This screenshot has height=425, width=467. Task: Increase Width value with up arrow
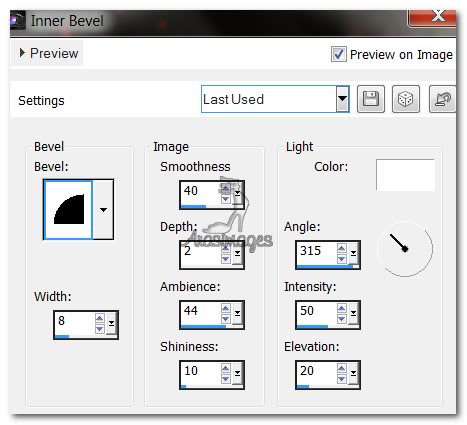pos(99,318)
